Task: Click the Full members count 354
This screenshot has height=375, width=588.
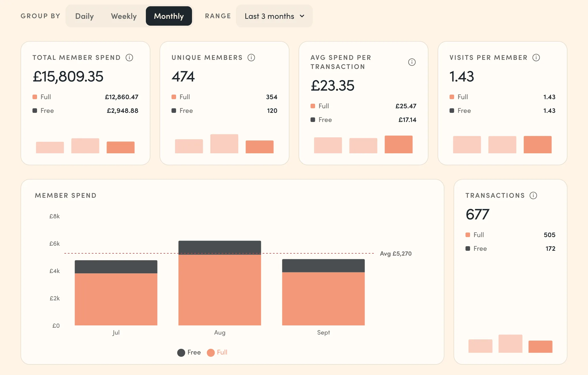Action: 272,97
